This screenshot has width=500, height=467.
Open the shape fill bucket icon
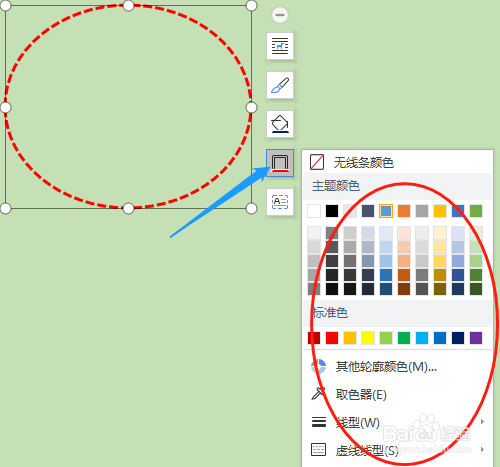(x=280, y=124)
